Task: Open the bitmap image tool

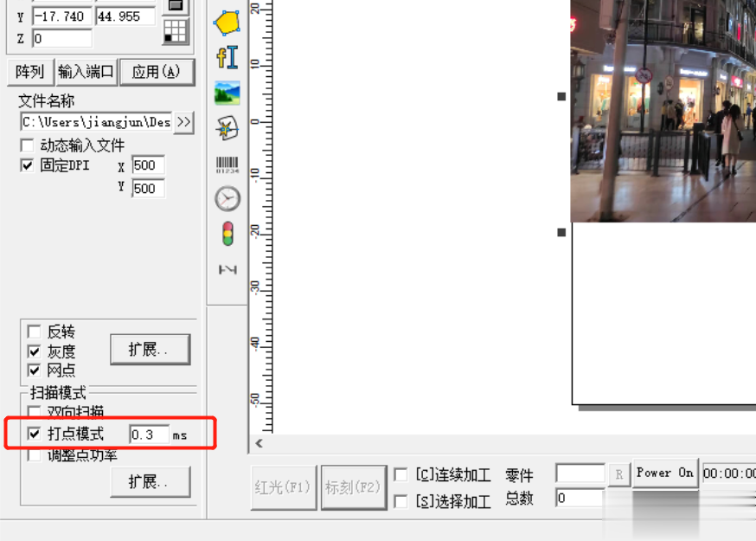Action: tap(227, 94)
